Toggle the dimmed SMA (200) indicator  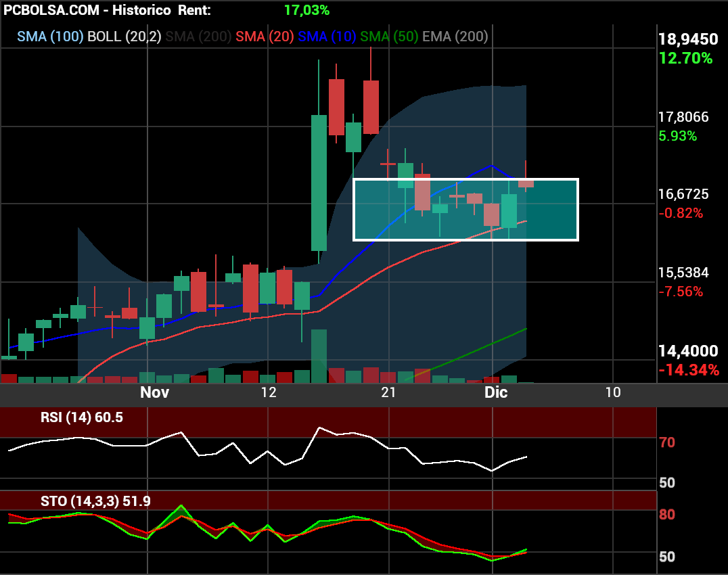[x=198, y=37]
